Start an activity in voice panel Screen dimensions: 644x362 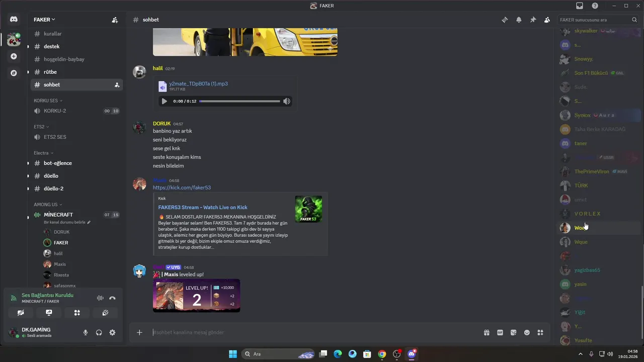(x=77, y=312)
